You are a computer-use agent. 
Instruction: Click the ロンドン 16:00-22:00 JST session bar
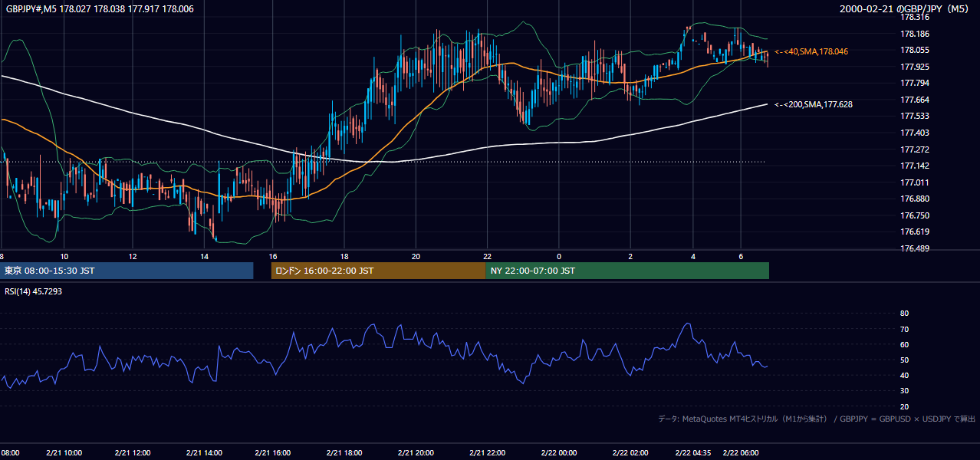click(378, 271)
